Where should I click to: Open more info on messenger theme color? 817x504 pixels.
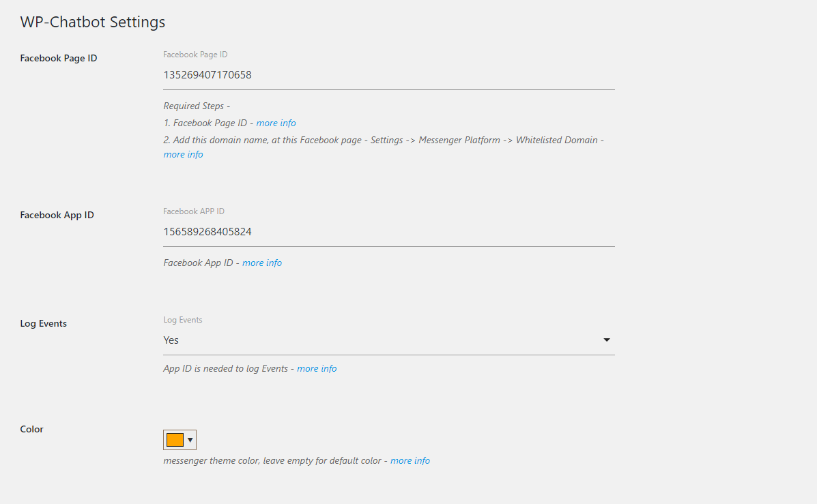[x=410, y=461]
